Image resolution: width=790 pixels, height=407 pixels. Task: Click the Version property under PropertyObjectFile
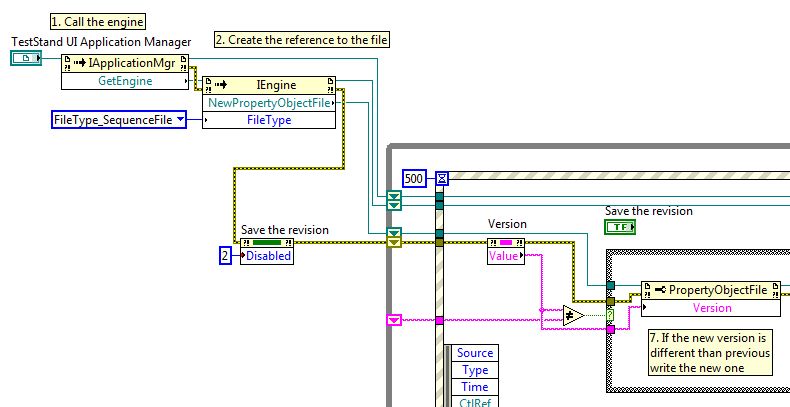tap(710, 308)
